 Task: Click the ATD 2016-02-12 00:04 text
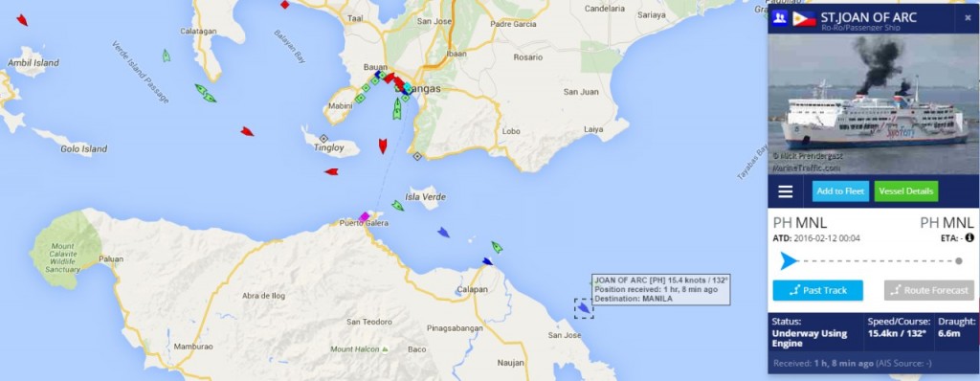tap(816, 237)
